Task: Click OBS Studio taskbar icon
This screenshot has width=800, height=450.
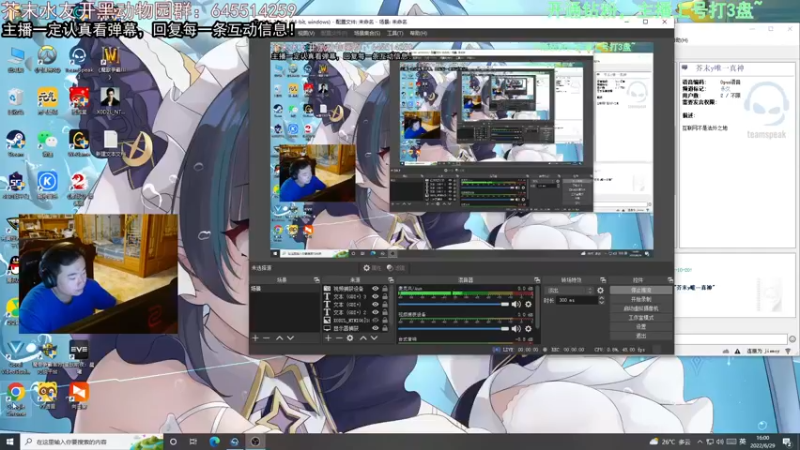Action: click(256, 441)
